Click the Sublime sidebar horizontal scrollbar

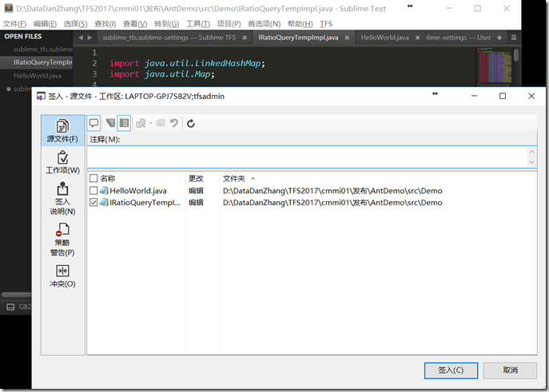tap(16, 295)
